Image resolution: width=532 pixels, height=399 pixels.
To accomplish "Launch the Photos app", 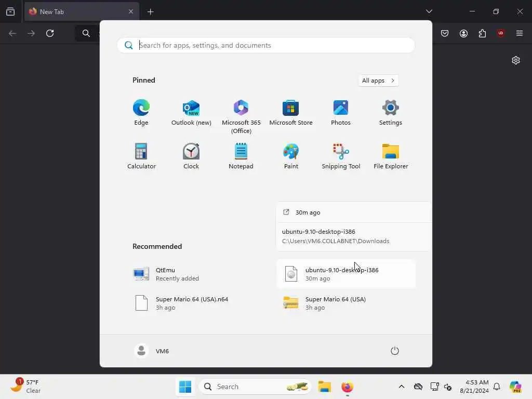I will 341,113.
